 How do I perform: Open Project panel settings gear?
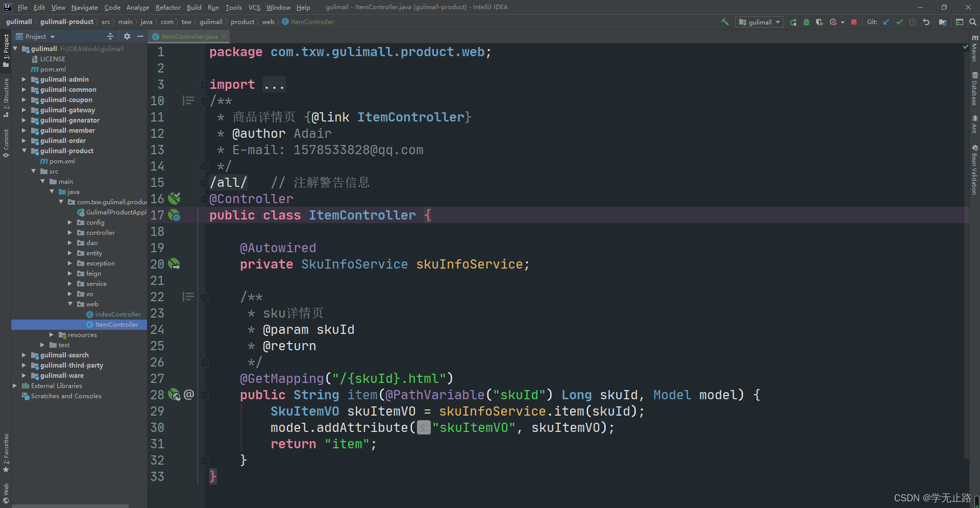(x=127, y=36)
